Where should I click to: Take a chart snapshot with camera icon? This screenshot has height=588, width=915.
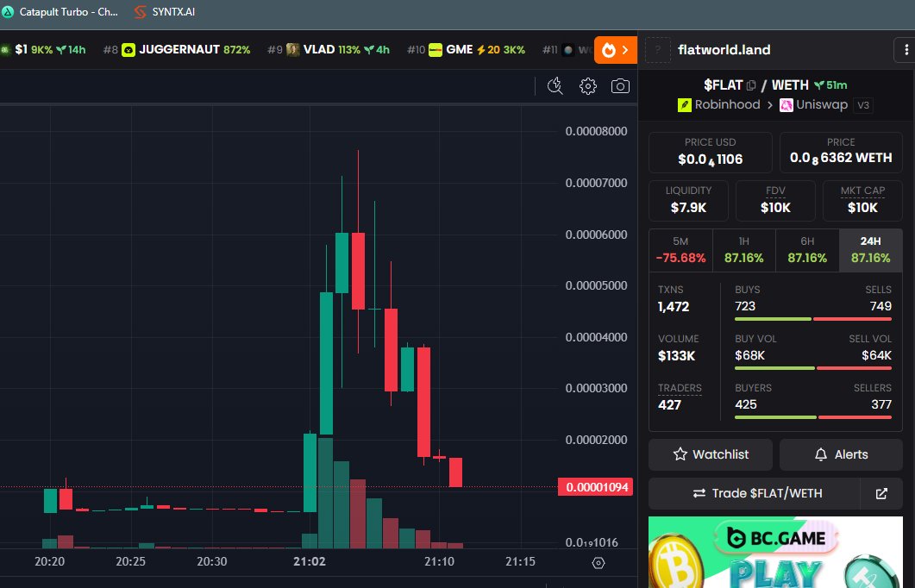(620, 86)
